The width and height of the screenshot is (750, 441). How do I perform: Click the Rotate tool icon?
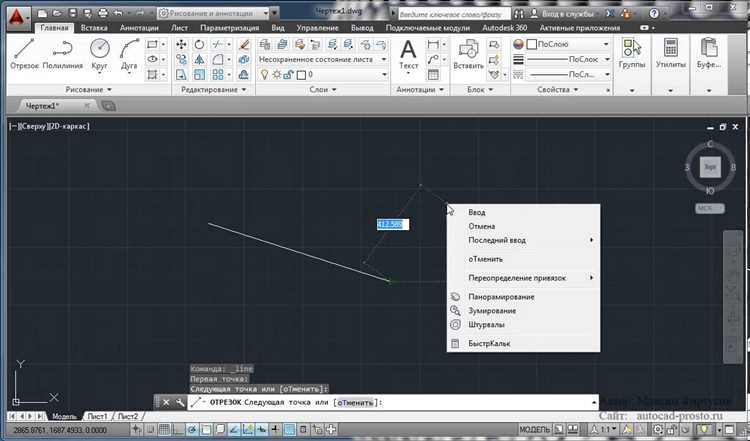tap(199, 44)
